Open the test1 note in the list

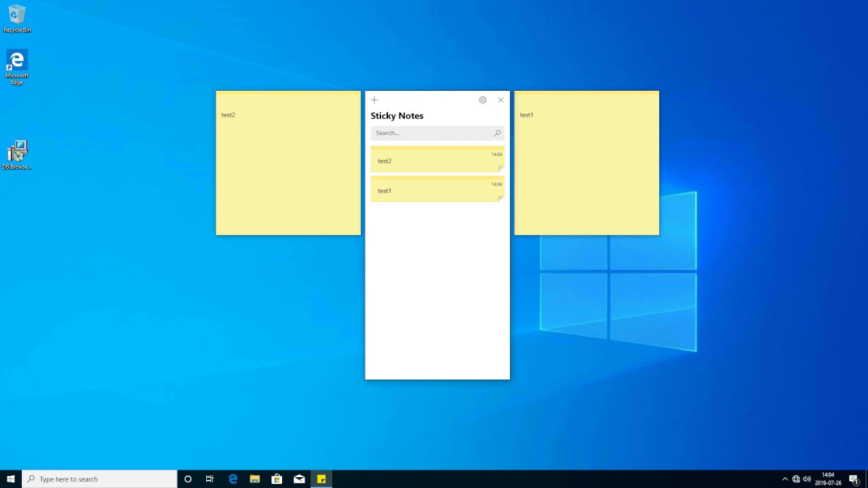(x=437, y=189)
